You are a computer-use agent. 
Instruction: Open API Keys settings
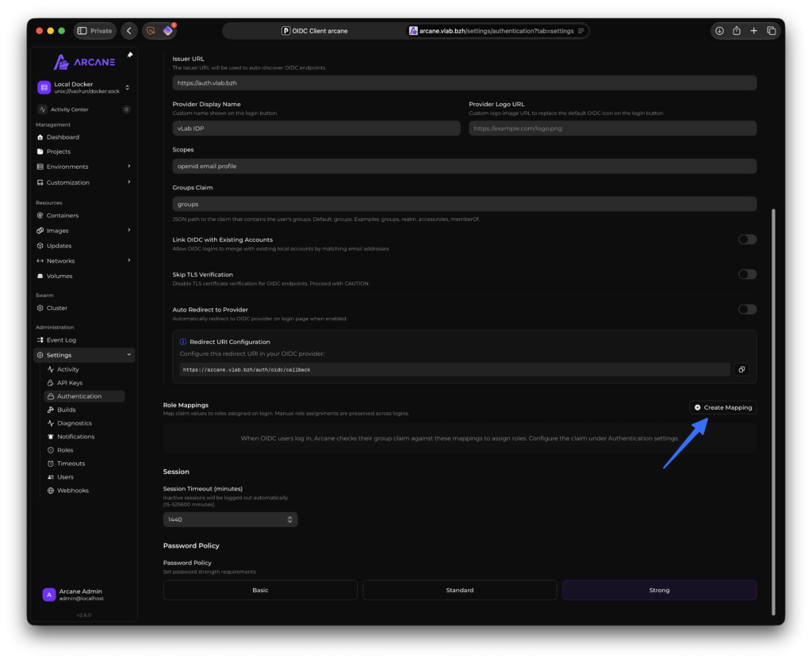(70, 383)
